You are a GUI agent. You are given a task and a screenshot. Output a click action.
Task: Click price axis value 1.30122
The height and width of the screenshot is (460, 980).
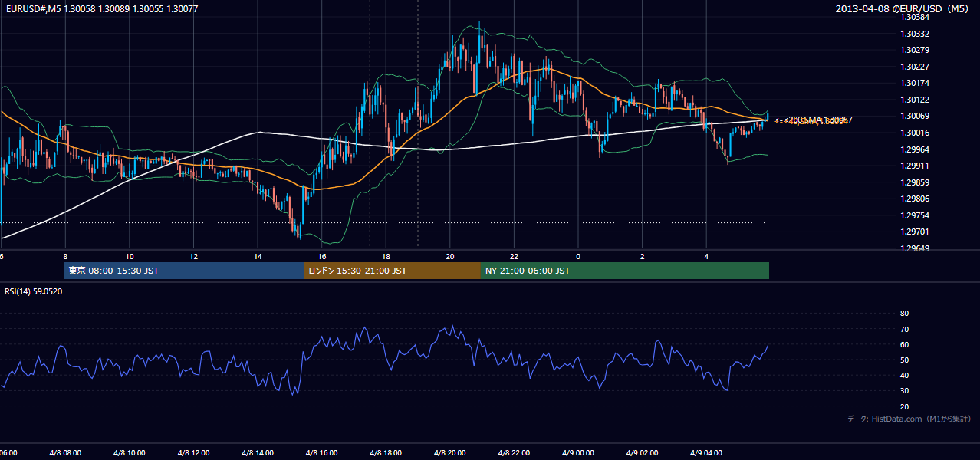[x=915, y=100]
